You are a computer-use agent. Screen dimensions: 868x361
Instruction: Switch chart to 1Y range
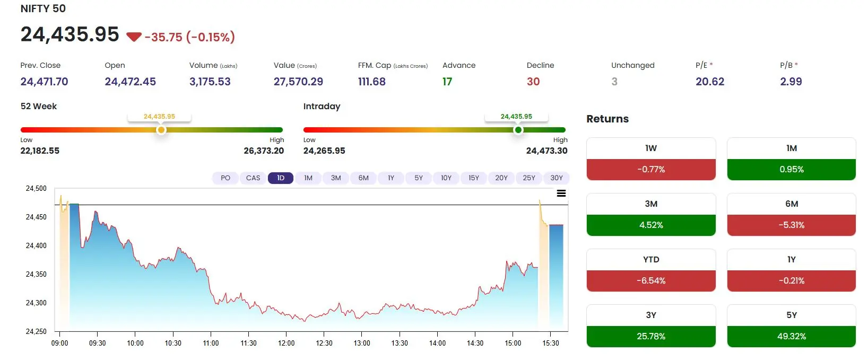(x=391, y=178)
